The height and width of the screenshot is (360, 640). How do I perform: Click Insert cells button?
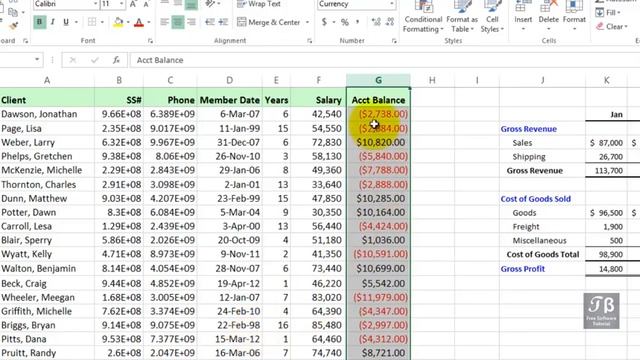click(523, 17)
